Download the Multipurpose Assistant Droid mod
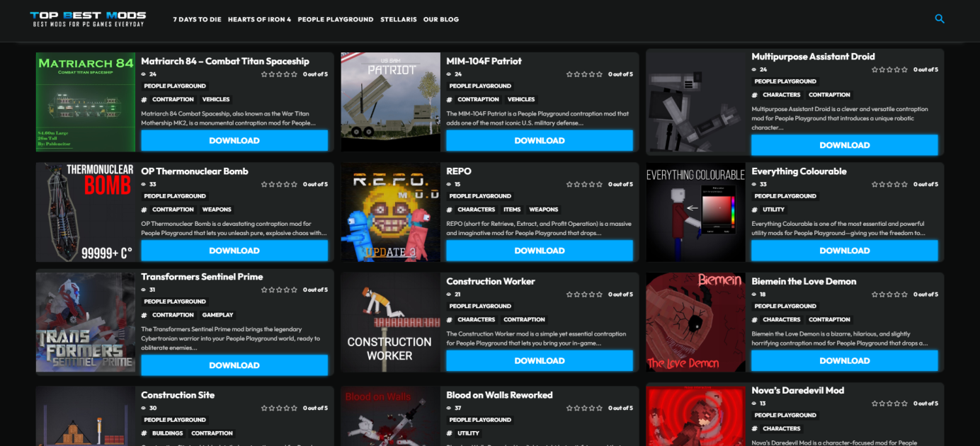Image resolution: width=980 pixels, height=446 pixels. (845, 145)
